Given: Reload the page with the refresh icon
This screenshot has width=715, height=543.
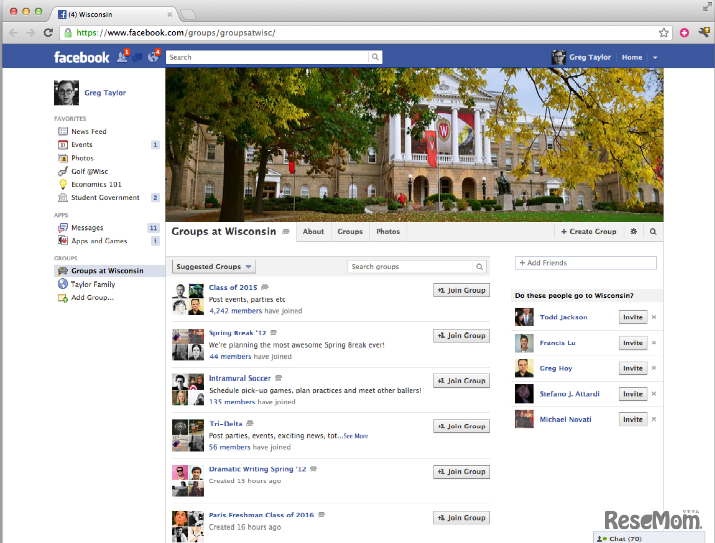Looking at the screenshot, I should click(x=48, y=33).
